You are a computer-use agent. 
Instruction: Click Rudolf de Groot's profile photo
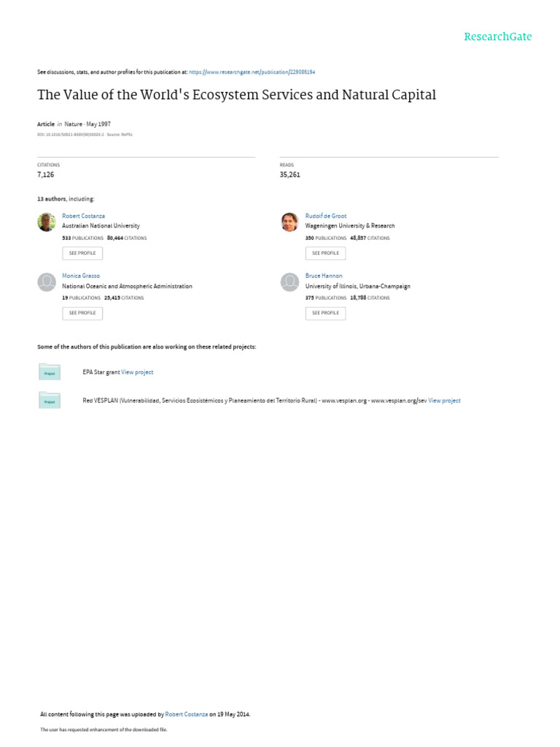[289, 222]
